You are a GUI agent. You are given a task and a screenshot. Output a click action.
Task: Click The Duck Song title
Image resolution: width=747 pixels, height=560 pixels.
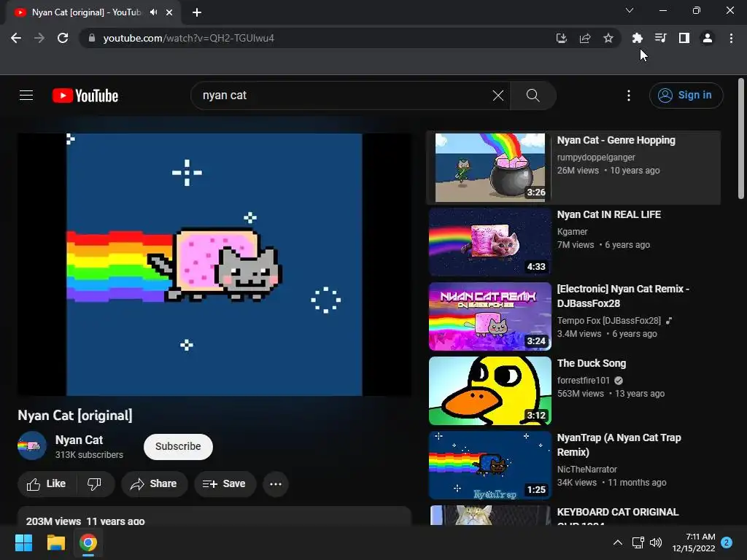coord(591,363)
